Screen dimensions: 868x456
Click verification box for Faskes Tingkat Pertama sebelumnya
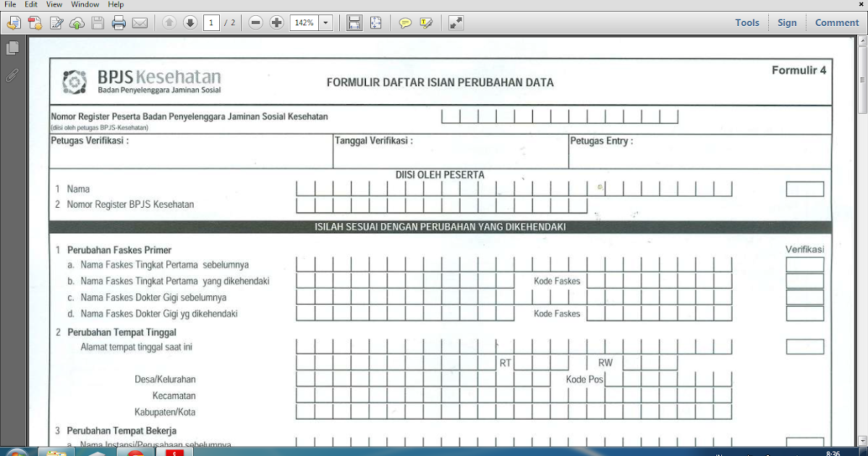click(x=805, y=265)
